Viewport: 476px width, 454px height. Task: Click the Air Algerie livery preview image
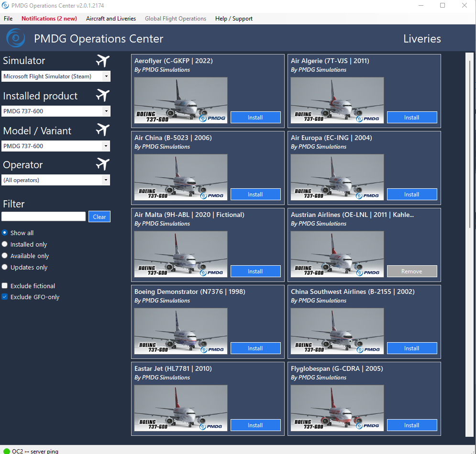[337, 100]
